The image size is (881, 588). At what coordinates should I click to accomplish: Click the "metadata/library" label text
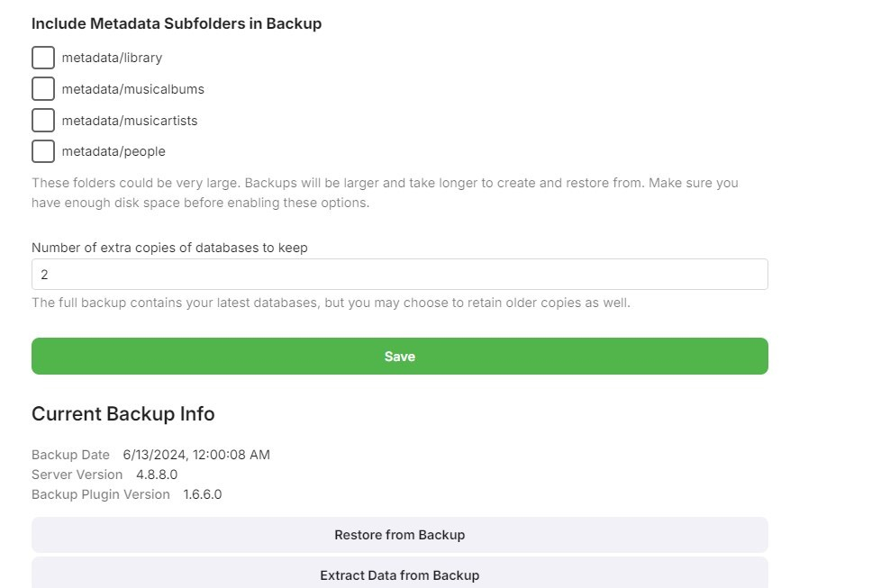[x=112, y=58]
